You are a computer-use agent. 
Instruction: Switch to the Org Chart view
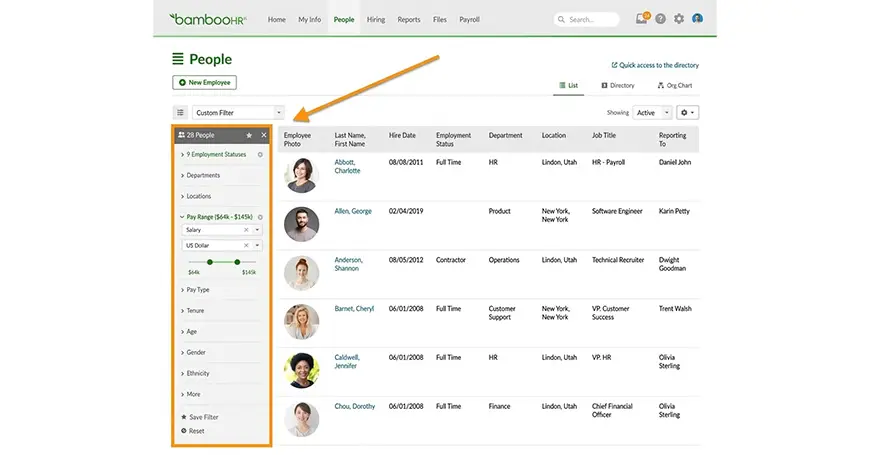[675, 86]
